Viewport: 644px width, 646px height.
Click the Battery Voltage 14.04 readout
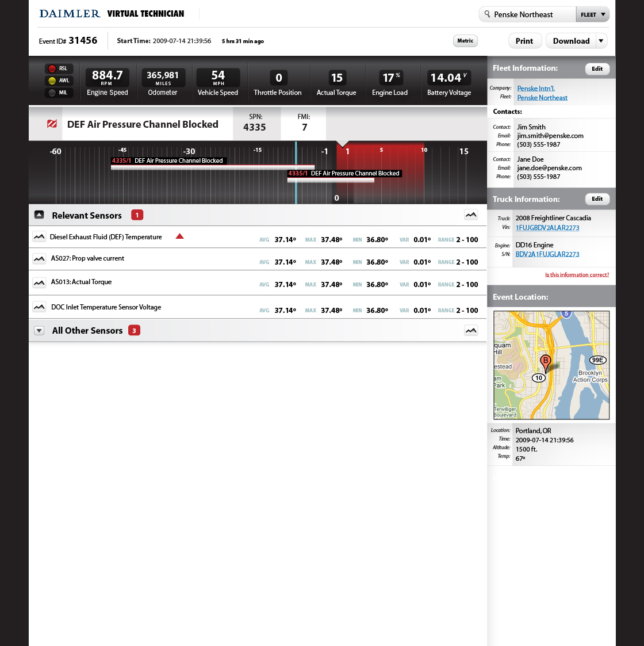[448, 78]
